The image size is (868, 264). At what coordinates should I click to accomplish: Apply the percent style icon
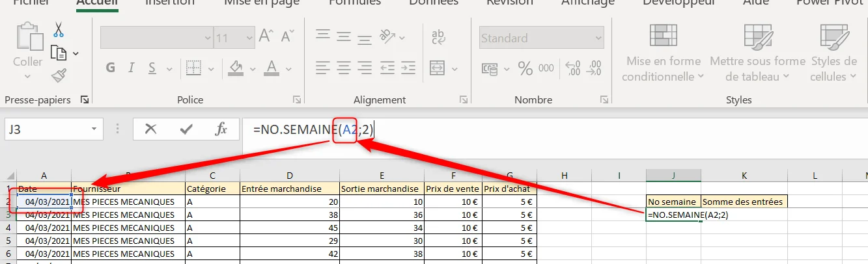pyautogui.click(x=525, y=68)
